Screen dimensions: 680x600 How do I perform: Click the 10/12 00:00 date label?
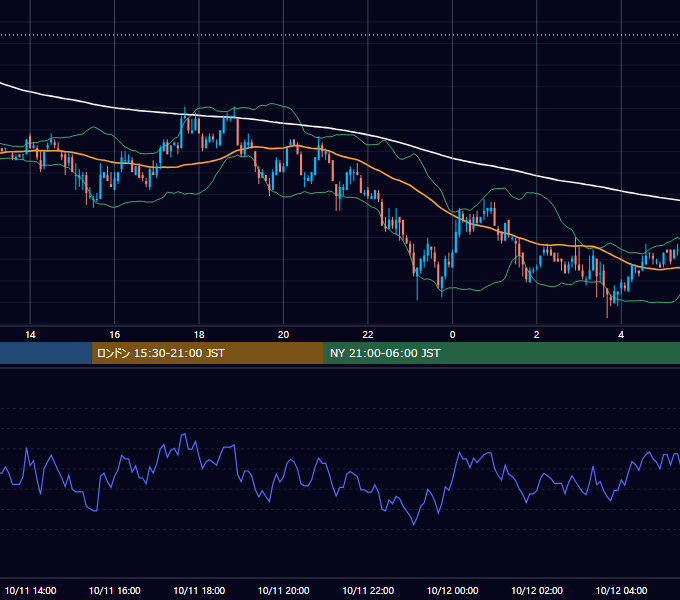pyautogui.click(x=452, y=590)
